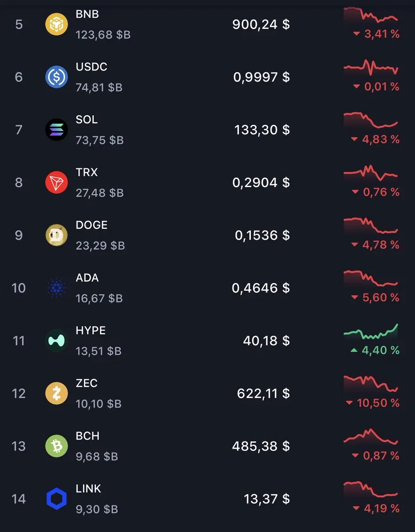Image resolution: width=415 pixels, height=532 pixels.
Task: Select the SOL coin icon
Action: click(x=57, y=130)
